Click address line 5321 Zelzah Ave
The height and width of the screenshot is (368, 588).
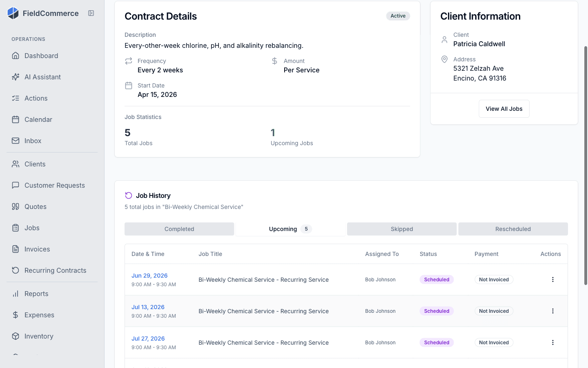478,68
